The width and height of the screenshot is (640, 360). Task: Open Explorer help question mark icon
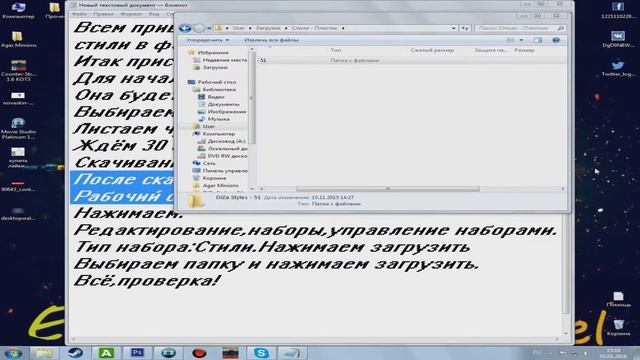[556, 40]
